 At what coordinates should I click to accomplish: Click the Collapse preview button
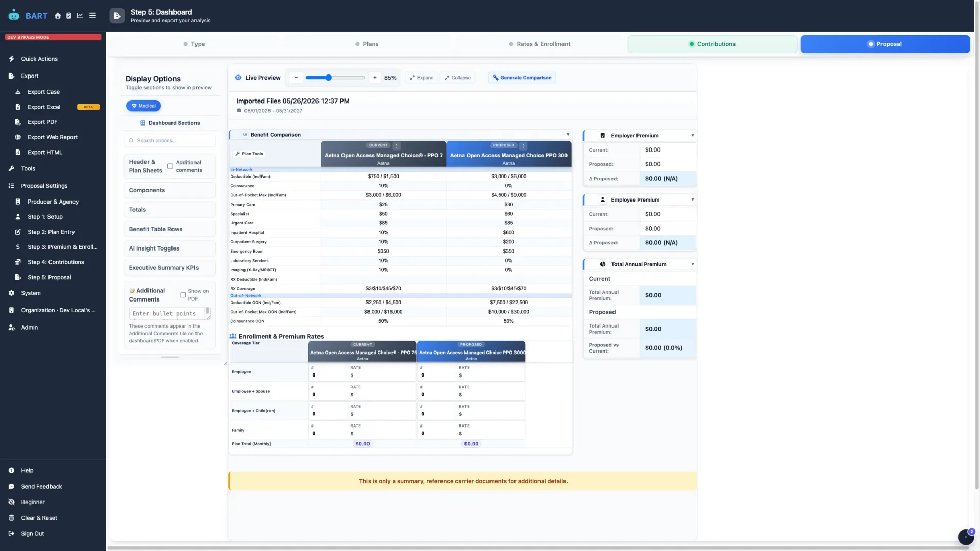(457, 78)
